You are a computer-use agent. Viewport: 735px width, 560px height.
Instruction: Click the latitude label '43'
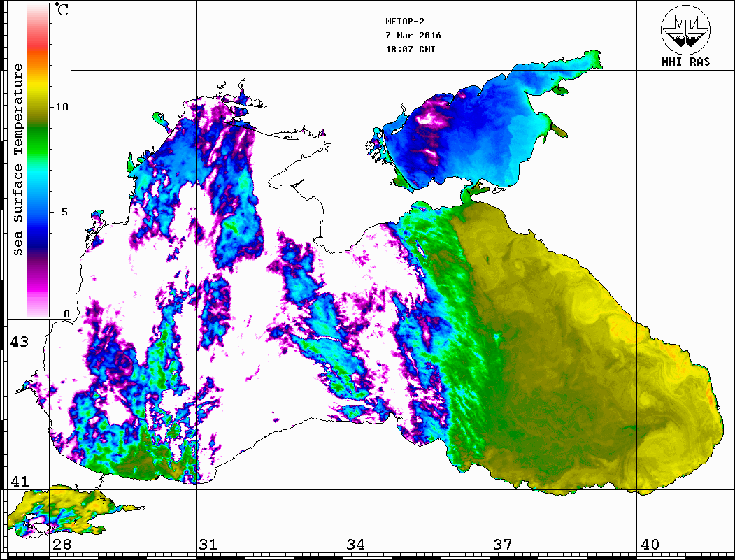[x=19, y=342]
